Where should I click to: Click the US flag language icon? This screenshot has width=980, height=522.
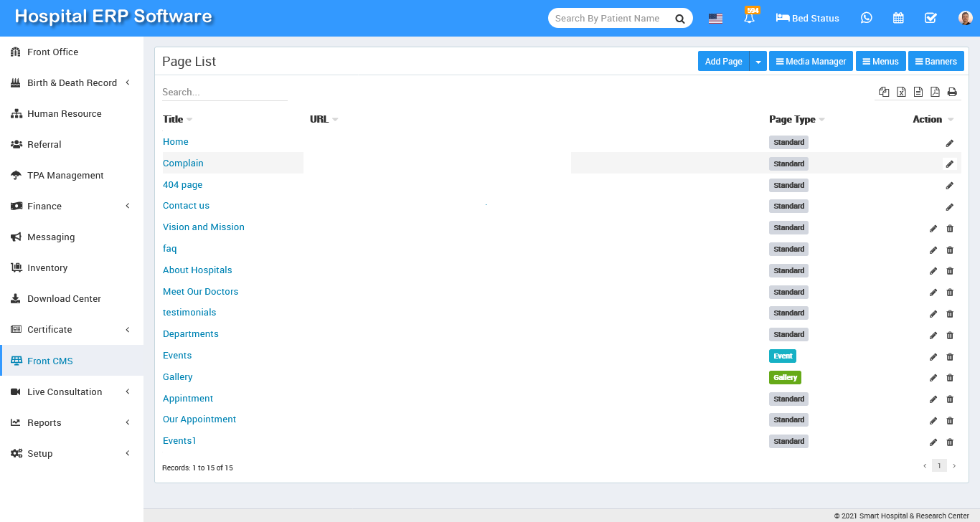click(x=715, y=19)
